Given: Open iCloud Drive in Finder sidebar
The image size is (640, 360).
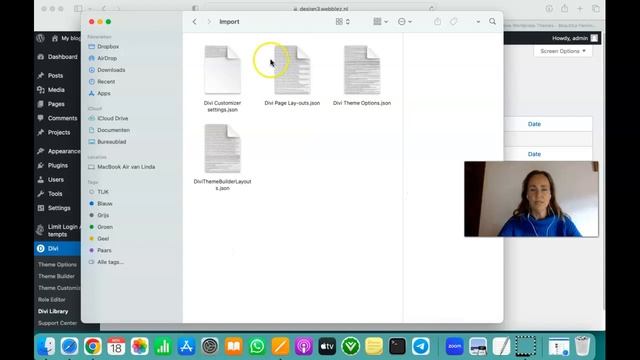Looking at the screenshot, I should point(109,118).
